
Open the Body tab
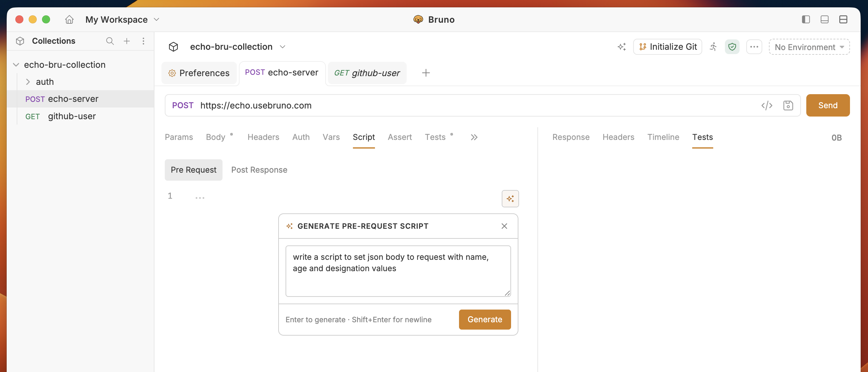pos(215,137)
